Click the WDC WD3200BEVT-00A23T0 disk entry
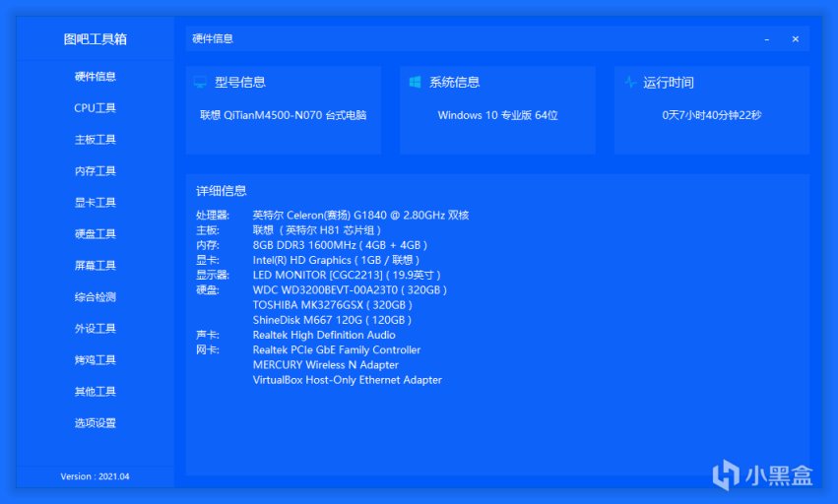Screen dimensions: 838x504 pos(350,290)
